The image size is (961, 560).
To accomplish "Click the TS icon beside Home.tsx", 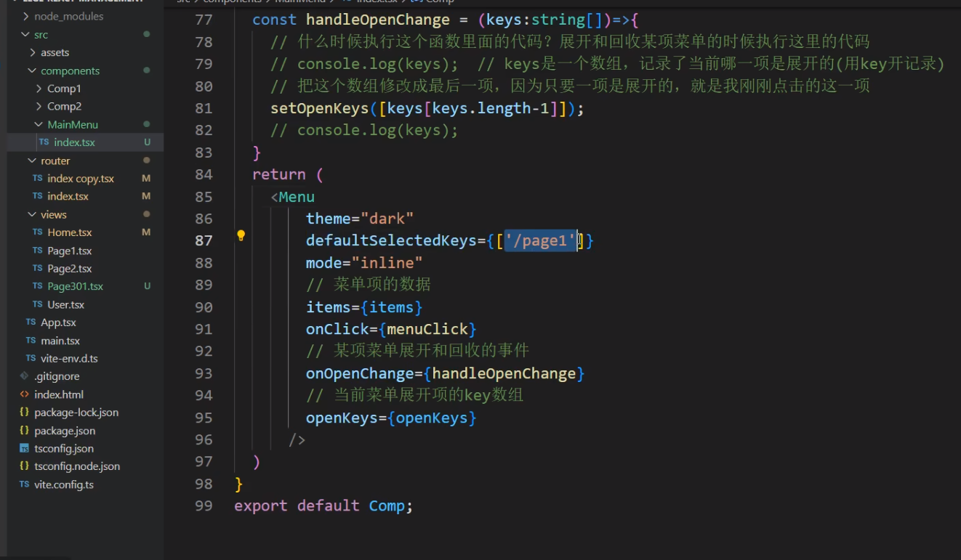I will click(38, 232).
